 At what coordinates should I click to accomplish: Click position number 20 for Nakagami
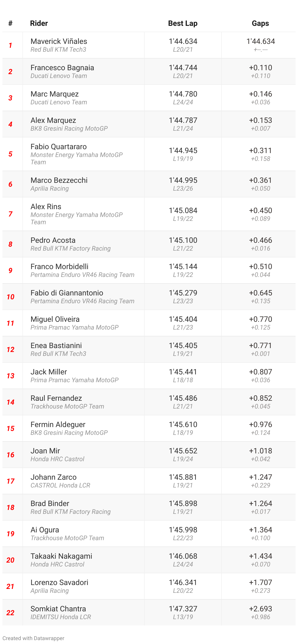10,560
